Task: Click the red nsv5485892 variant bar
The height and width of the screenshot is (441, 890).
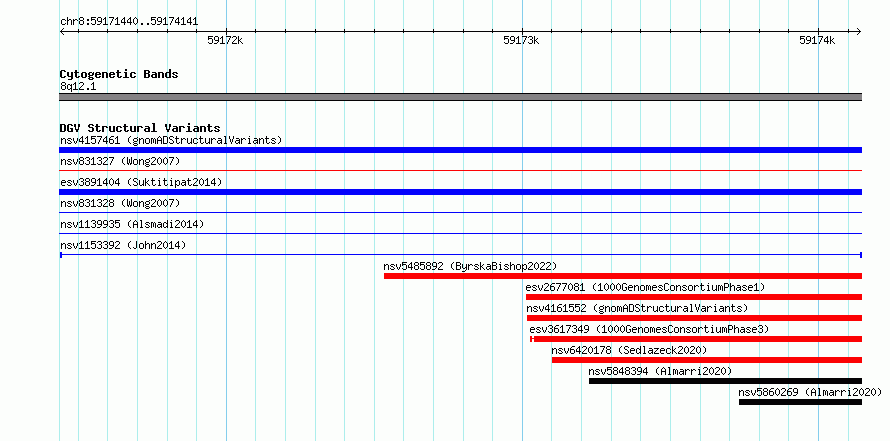Action: pyautogui.click(x=623, y=276)
